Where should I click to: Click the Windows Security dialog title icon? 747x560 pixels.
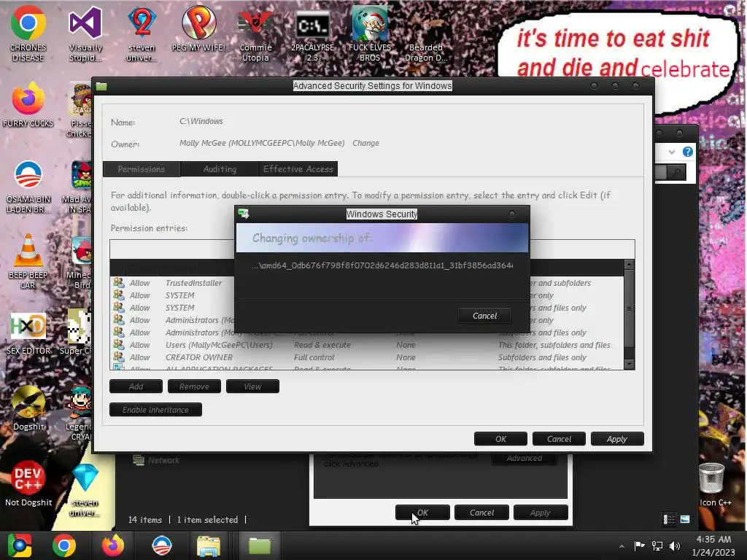(x=244, y=214)
